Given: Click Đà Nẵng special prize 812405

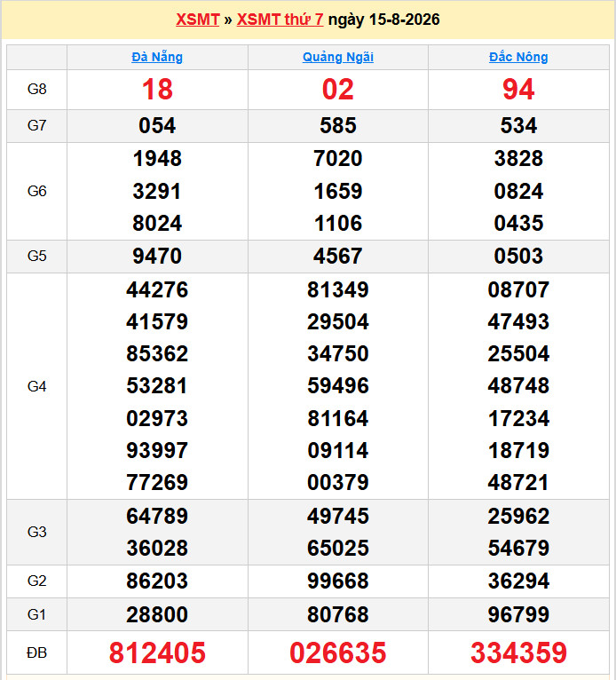Looking at the screenshot, I should pyautogui.click(x=157, y=652).
